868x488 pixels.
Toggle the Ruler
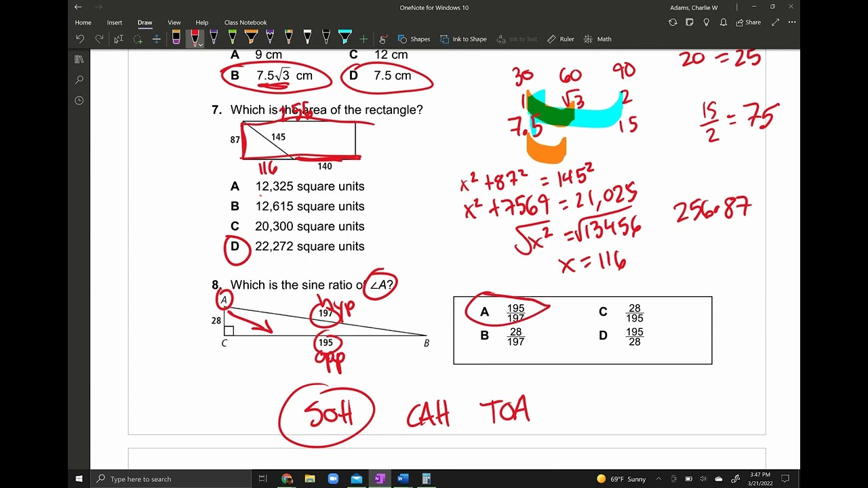(560, 39)
